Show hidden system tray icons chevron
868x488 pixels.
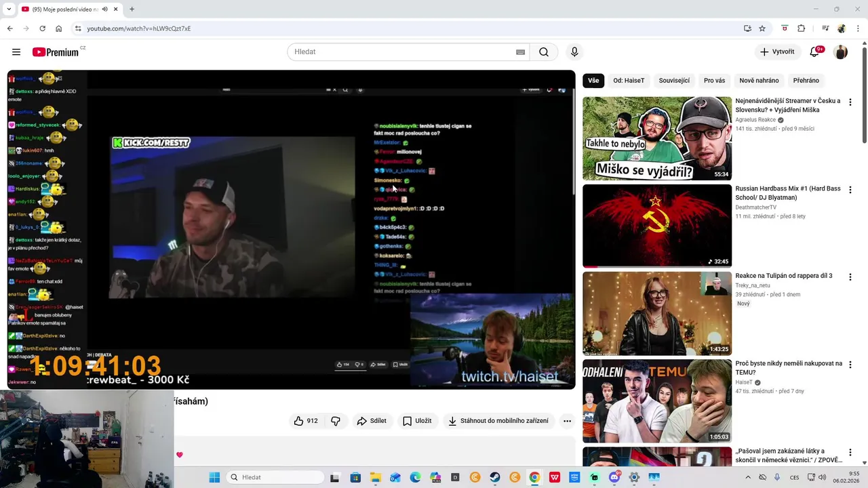pos(748,477)
